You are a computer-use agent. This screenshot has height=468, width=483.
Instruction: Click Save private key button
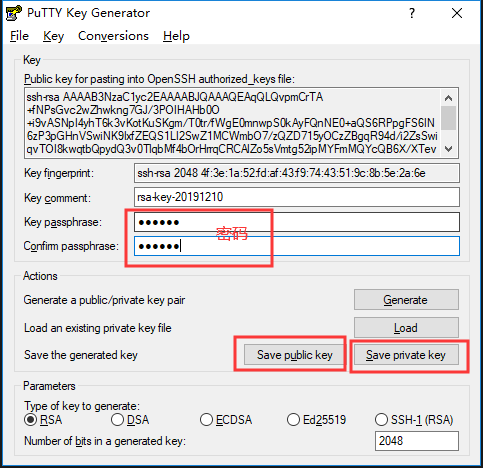click(x=406, y=355)
